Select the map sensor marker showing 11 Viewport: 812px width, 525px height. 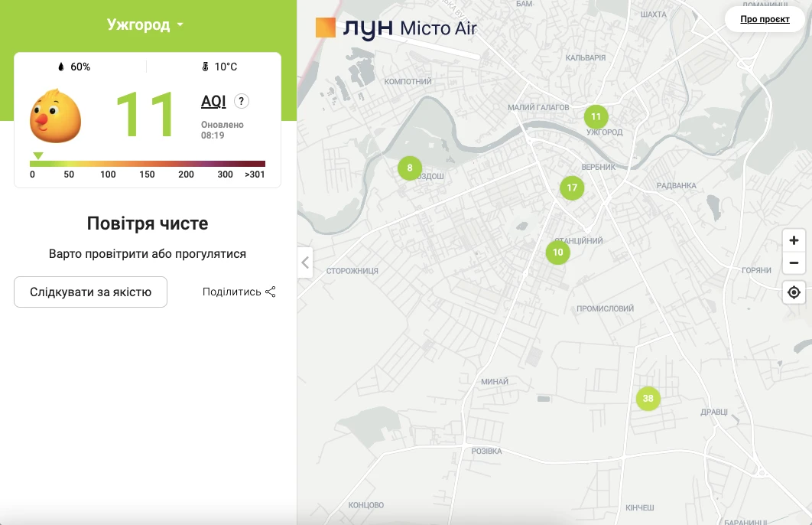coord(596,117)
